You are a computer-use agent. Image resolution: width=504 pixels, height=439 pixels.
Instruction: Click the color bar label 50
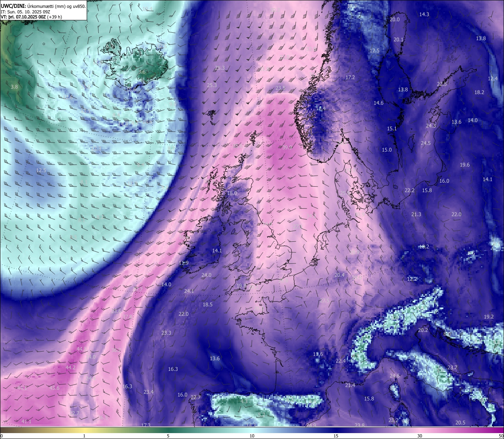[500, 436]
